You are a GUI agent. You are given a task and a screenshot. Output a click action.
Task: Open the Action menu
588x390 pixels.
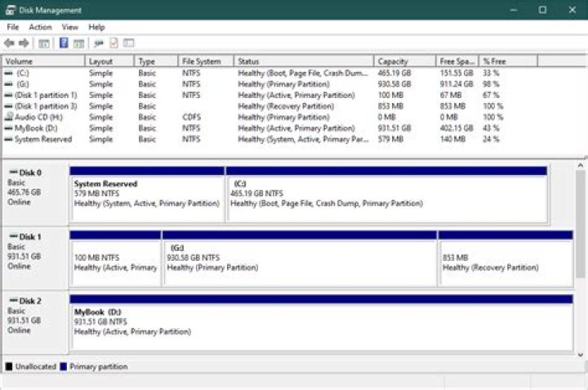[41, 27]
